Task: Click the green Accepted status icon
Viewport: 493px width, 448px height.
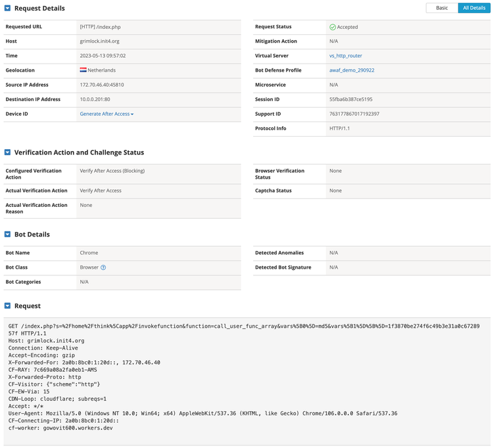Action: [x=333, y=27]
